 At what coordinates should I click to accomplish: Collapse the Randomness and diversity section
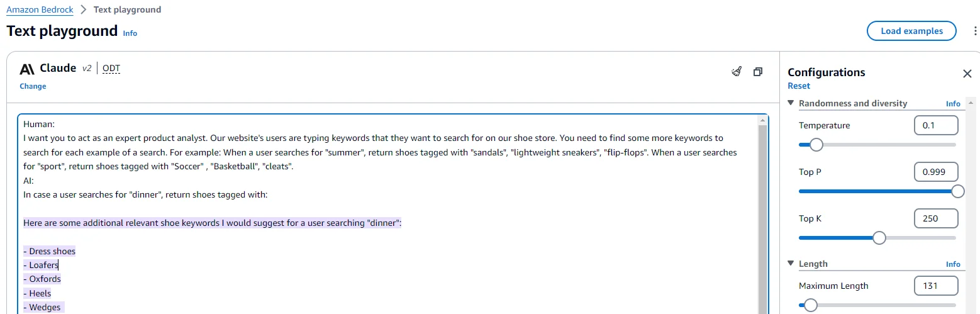click(791, 103)
